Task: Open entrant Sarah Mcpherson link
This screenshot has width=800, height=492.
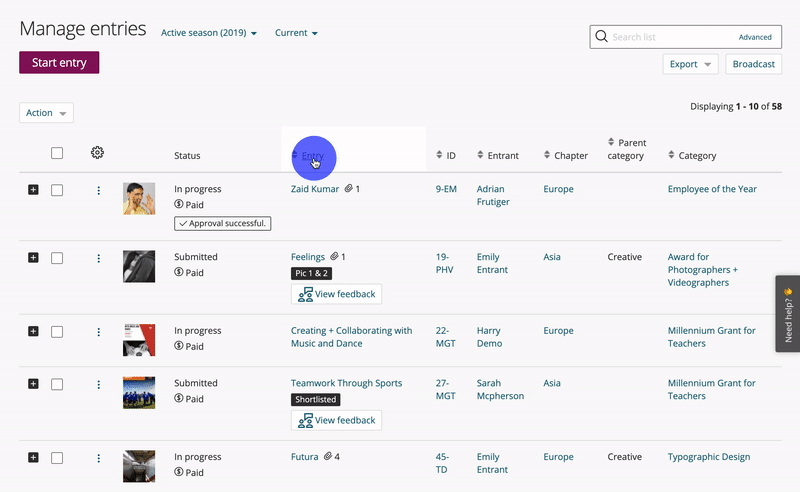Action: pyautogui.click(x=500, y=389)
